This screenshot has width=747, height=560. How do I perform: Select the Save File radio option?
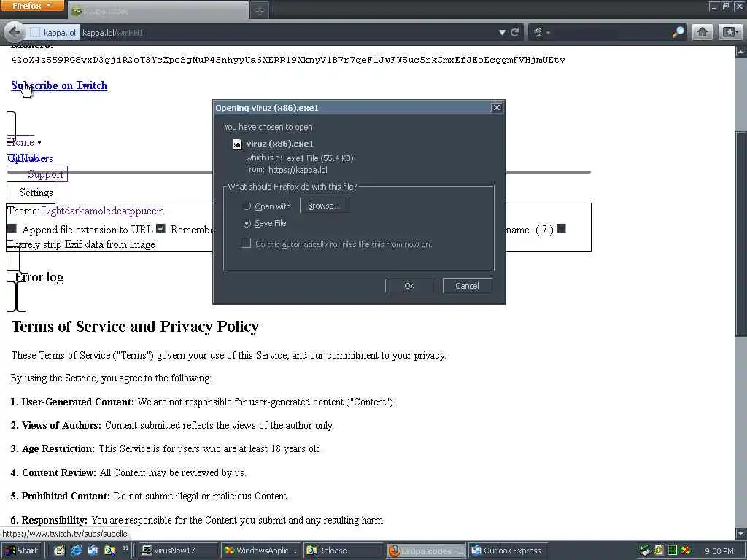[247, 223]
